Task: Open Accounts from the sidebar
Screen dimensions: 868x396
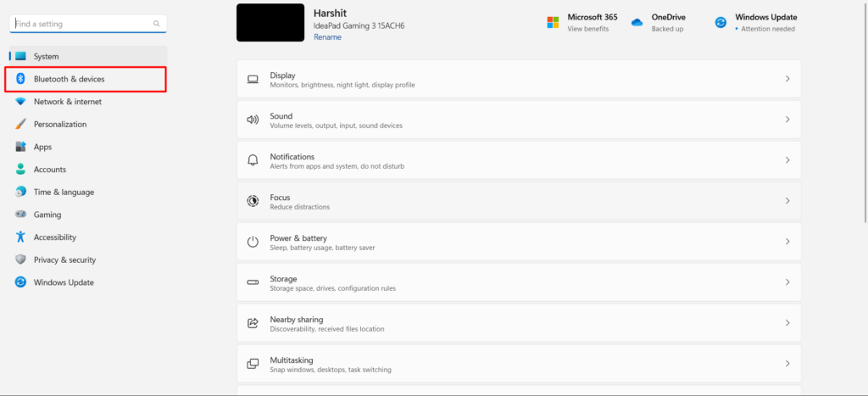Action: (x=49, y=170)
